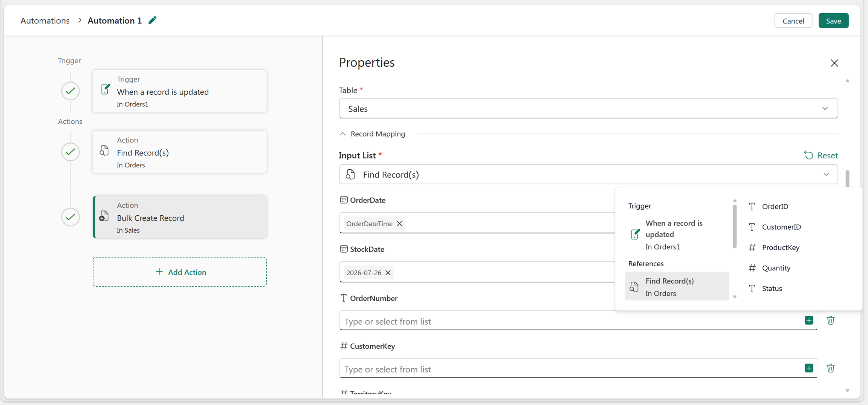Select the OrderID field from list
Image resolution: width=868 pixels, height=405 pixels.
[775, 206]
